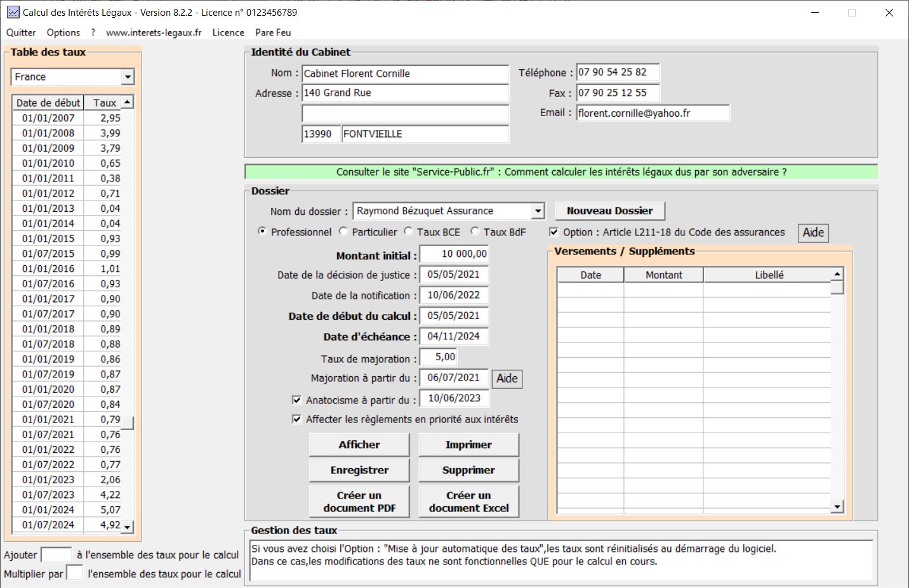Image resolution: width=909 pixels, height=588 pixels.
Task: Click the Libellé column header in Versements
Action: pyautogui.click(x=768, y=275)
